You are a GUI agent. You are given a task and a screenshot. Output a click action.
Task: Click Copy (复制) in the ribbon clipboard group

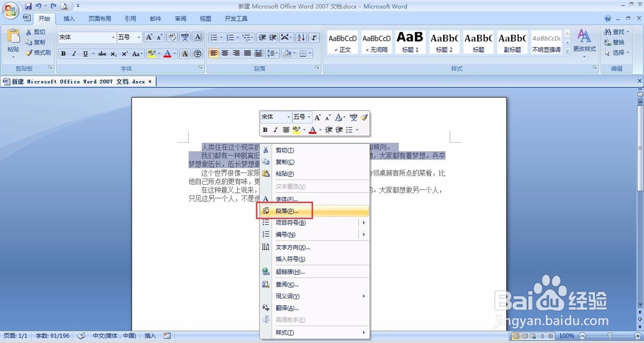(x=35, y=42)
